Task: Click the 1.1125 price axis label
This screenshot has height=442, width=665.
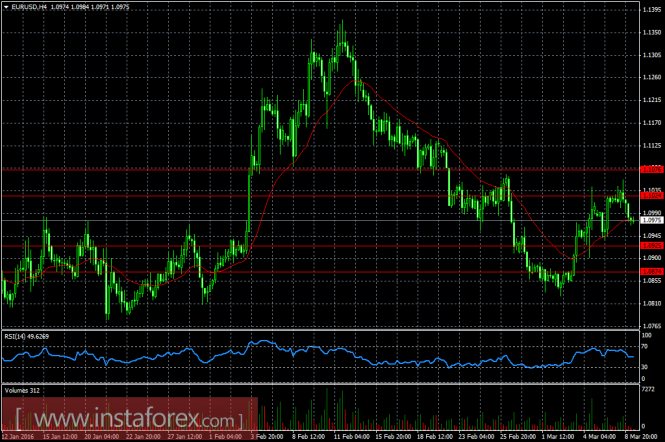Action: tap(652, 145)
